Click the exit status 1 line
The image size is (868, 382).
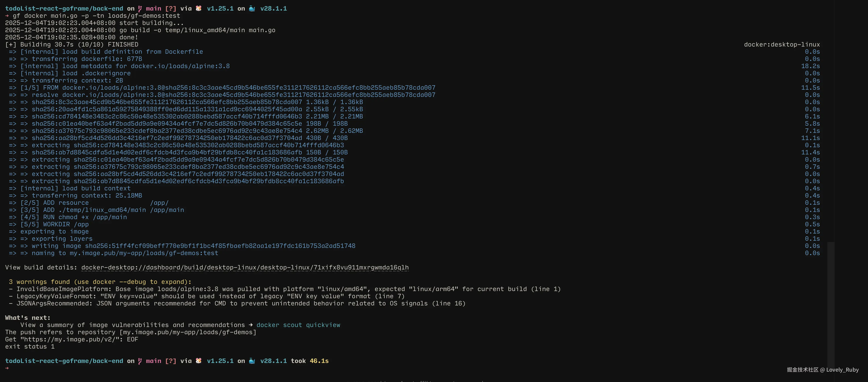[x=30, y=346]
